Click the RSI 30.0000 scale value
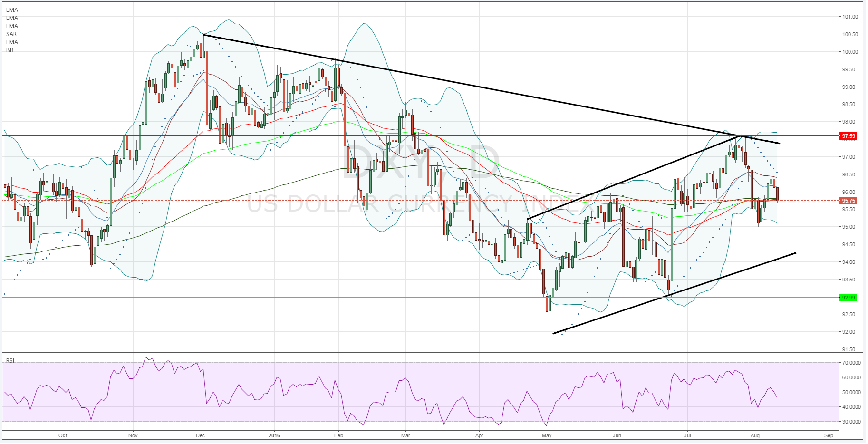Viewport: 868px width, 444px height. point(851,422)
